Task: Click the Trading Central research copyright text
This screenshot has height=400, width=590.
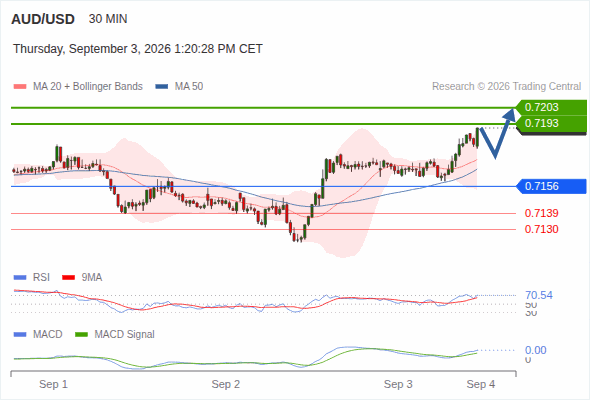Action: (506, 87)
